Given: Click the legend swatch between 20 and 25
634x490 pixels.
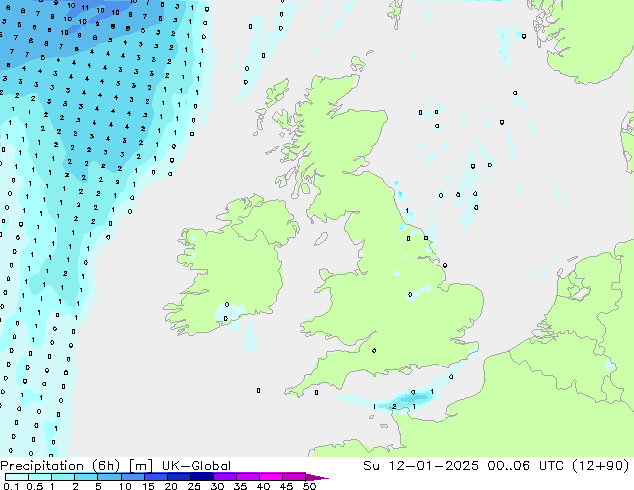Looking at the screenshot, I should click(x=178, y=477).
